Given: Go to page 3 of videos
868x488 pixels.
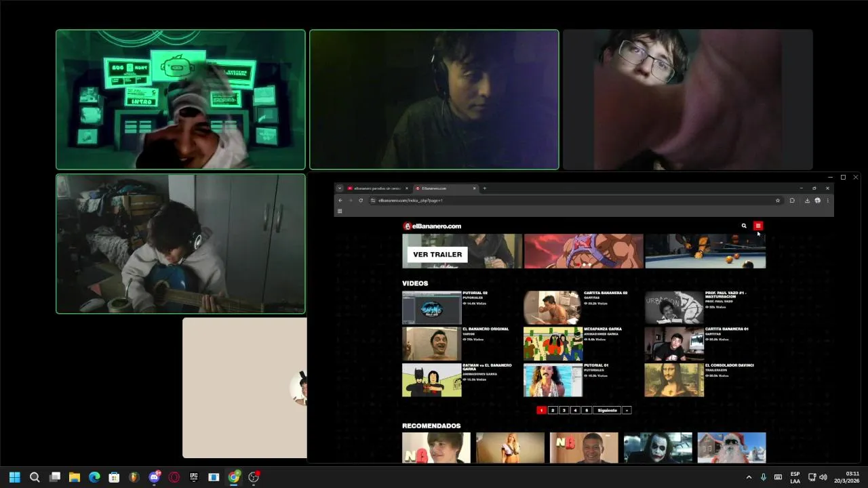Looking at the screenshot, I should (x=564, y=410).
